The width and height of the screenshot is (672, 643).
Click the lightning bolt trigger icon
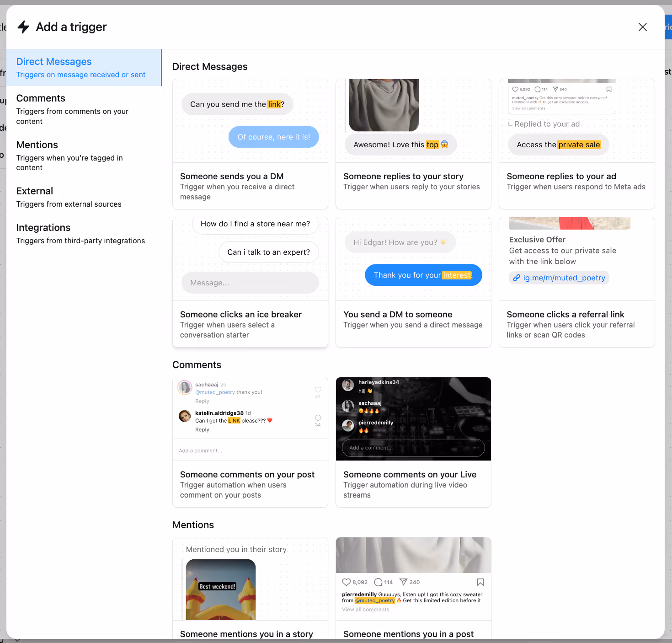[x=23, y=27]
